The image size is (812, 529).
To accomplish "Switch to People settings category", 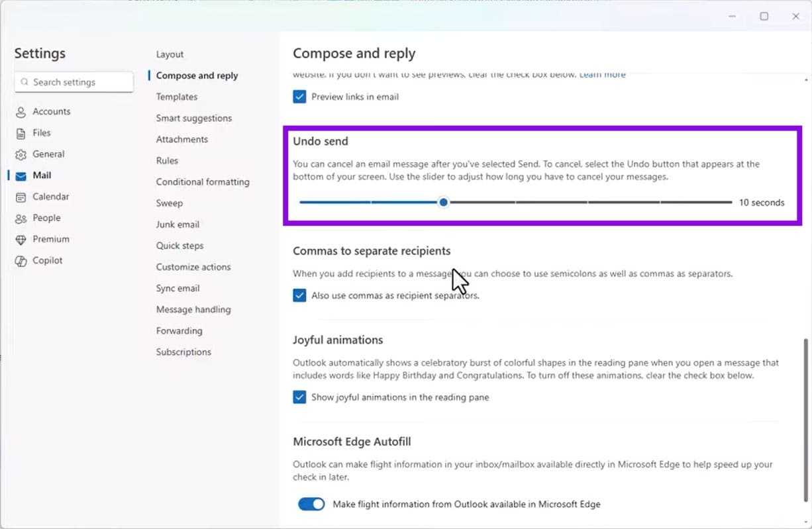I will coord(46,218).
